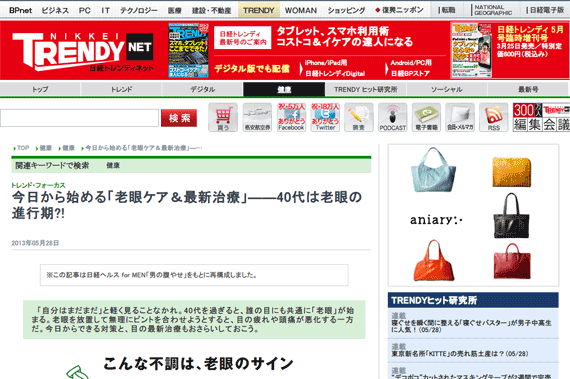Click the Nikkei TRENDY NET logo
Screen dimensions: 570x379
83,51
